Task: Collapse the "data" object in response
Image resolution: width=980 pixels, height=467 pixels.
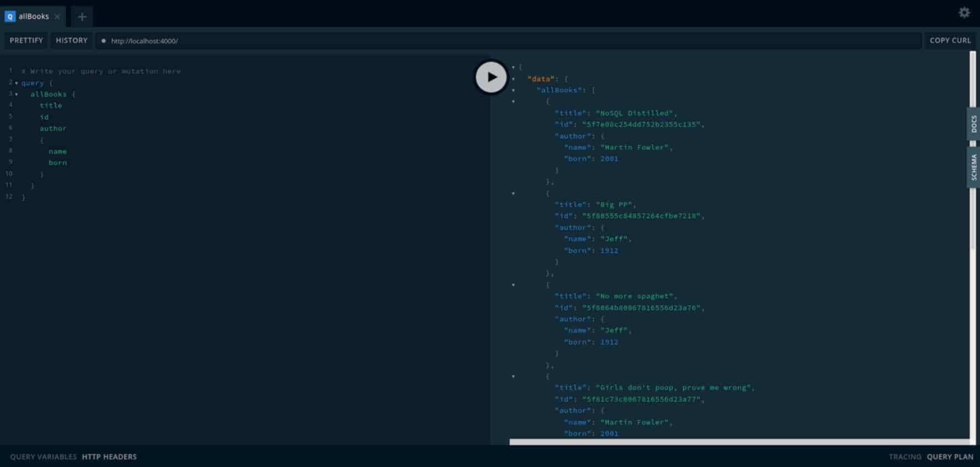Action: [x=513, y=79]
